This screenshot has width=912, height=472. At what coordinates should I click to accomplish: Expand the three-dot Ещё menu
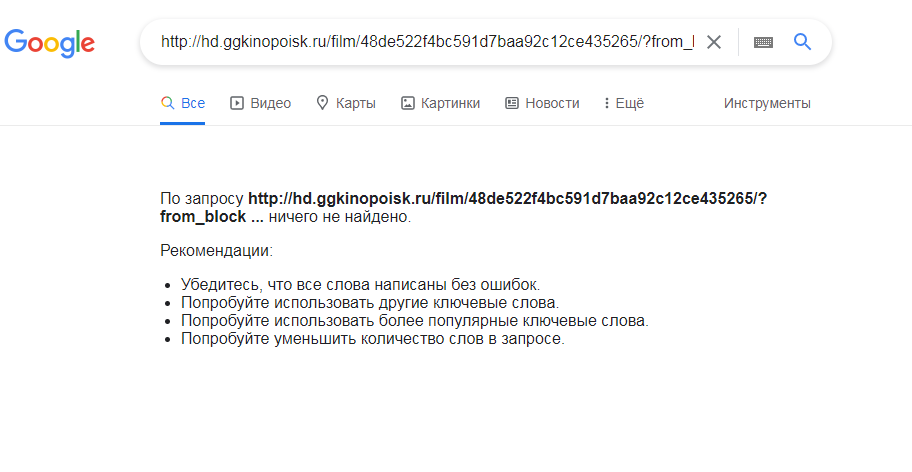tap(624, 103)
